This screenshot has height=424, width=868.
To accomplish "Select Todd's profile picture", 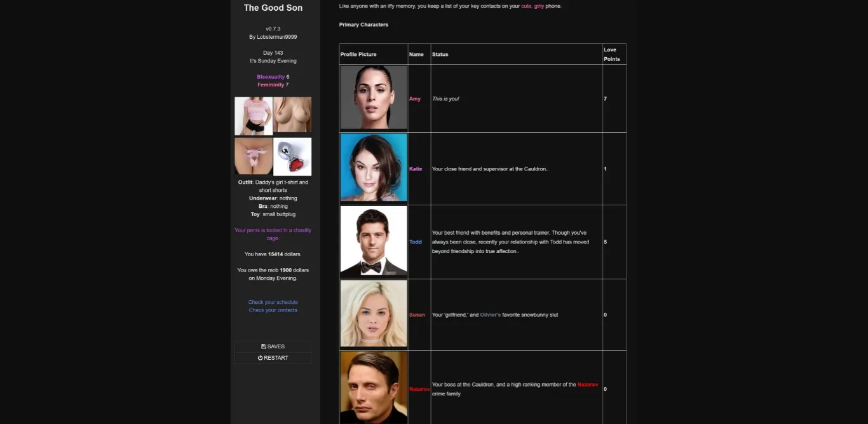I will [x=374, y=242].
